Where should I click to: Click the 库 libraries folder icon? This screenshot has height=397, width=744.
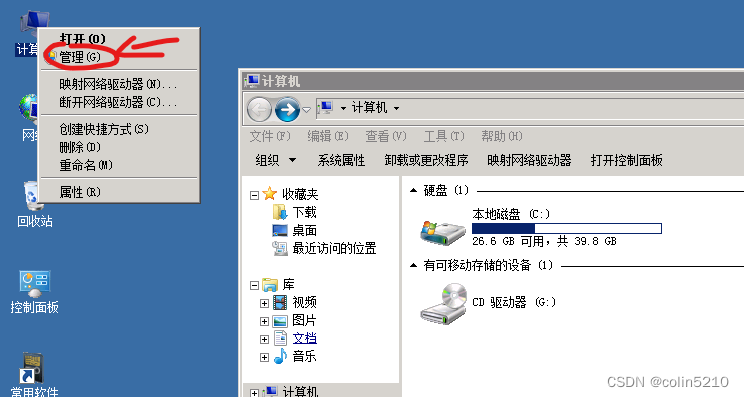[270, 285]
